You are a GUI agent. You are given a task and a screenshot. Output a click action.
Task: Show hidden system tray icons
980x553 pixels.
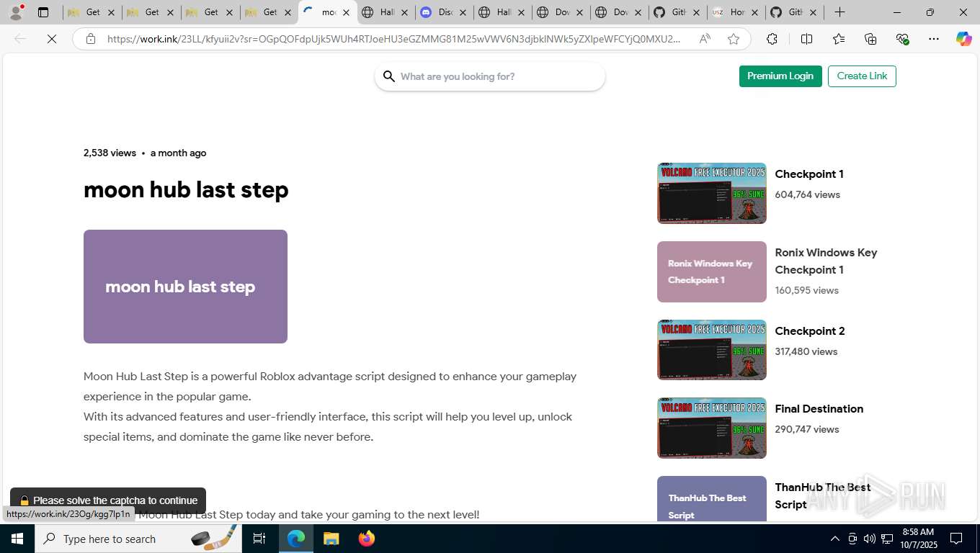point(834,539)
